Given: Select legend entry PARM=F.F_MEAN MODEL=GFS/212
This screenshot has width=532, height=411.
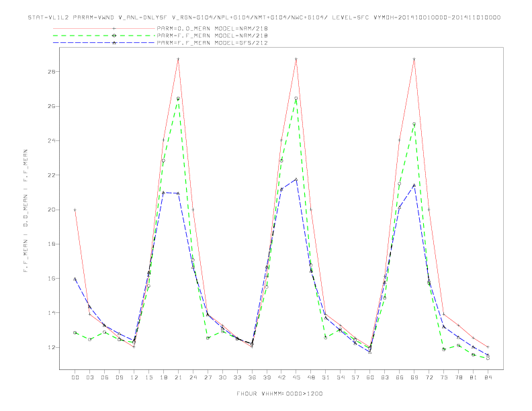Looking at the screenshot, I should (212, 43).
